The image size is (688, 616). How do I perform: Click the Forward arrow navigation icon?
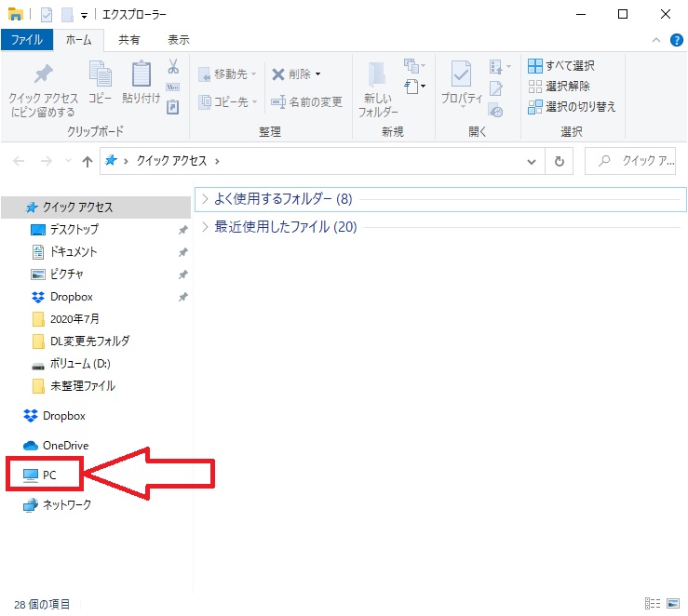pyautogui.click(x=46, y=161)
